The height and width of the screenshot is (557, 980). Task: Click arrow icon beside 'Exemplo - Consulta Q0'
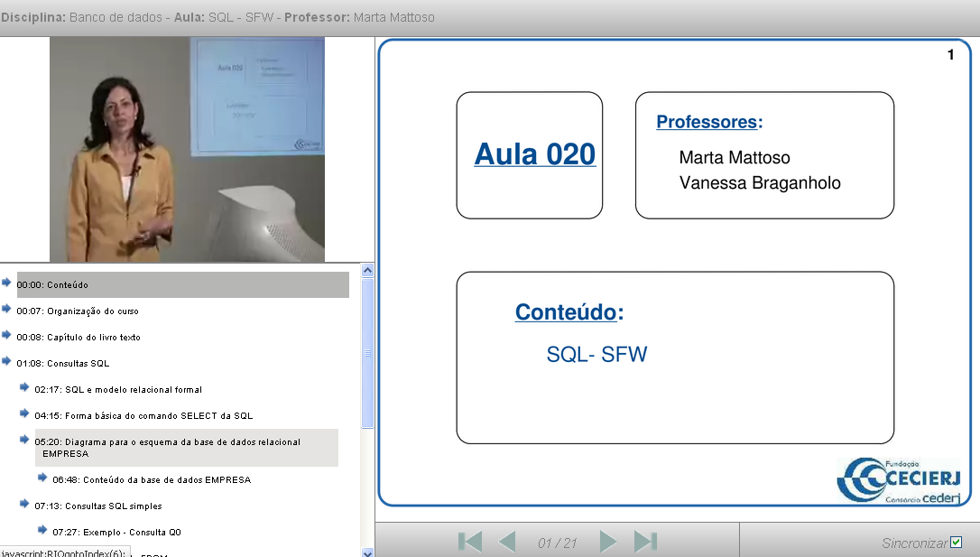point(42,531)
